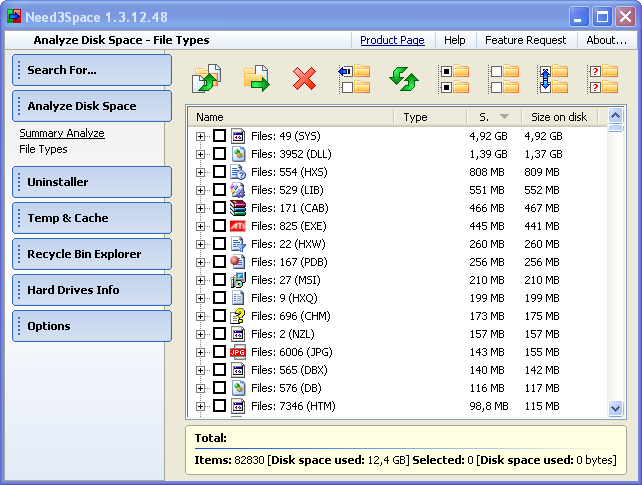Tick the Files: 529 (LIB) checkbox
642x485 pixels.
tap(219, 189)
